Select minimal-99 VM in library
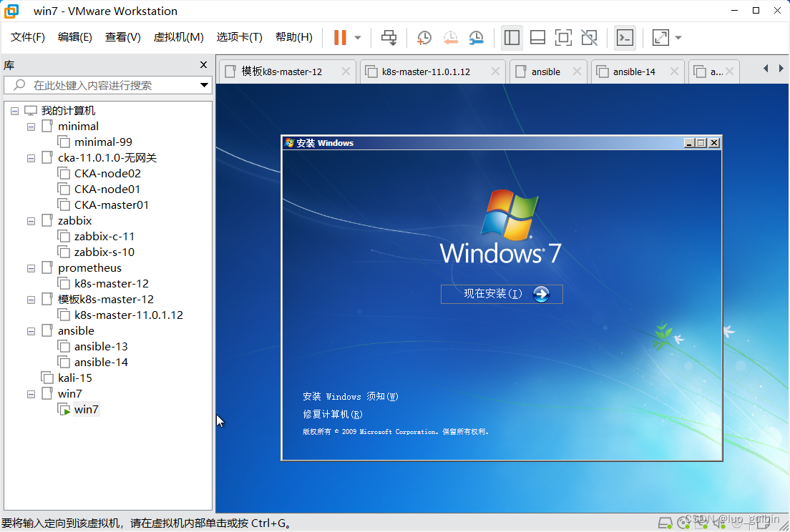The image size is (790, 532). [x=103, y=142]
